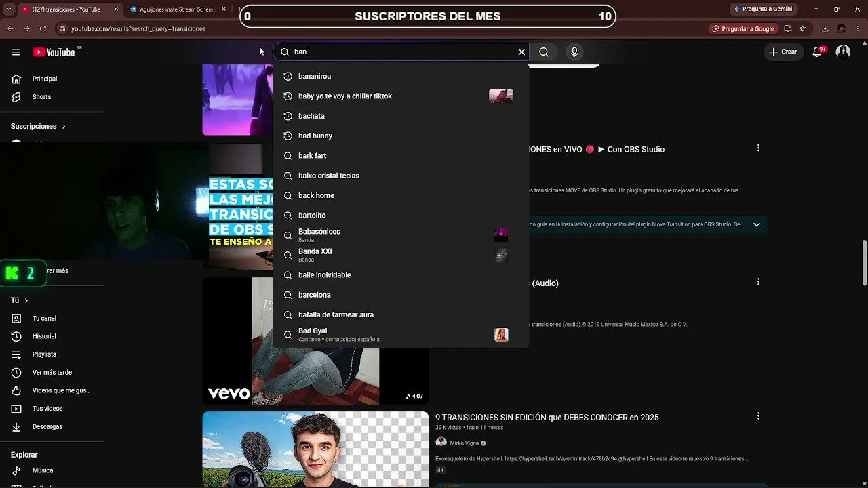Viewport: 868px width, 488px height.
Task: Go to the YouTube home logo
Action: coord(54,52)
